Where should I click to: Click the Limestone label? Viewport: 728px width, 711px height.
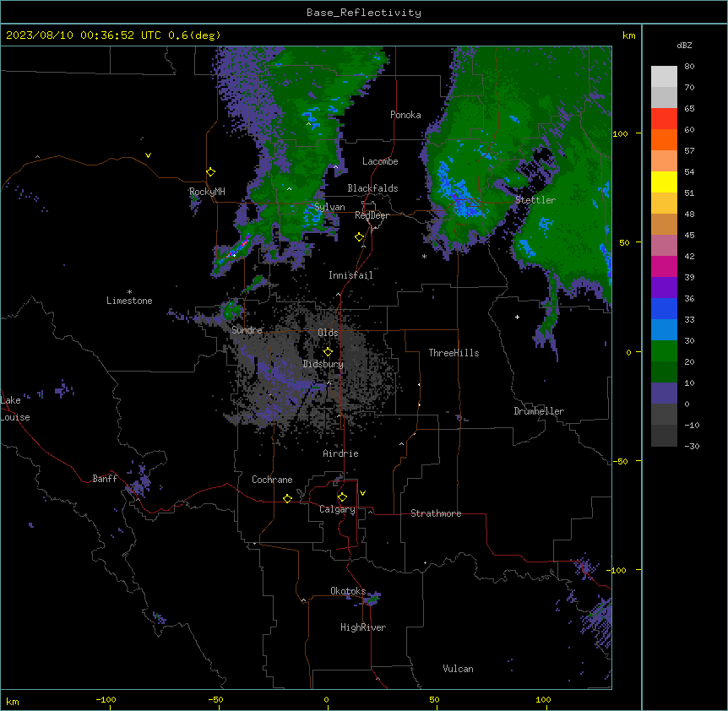tap(129, 301)
